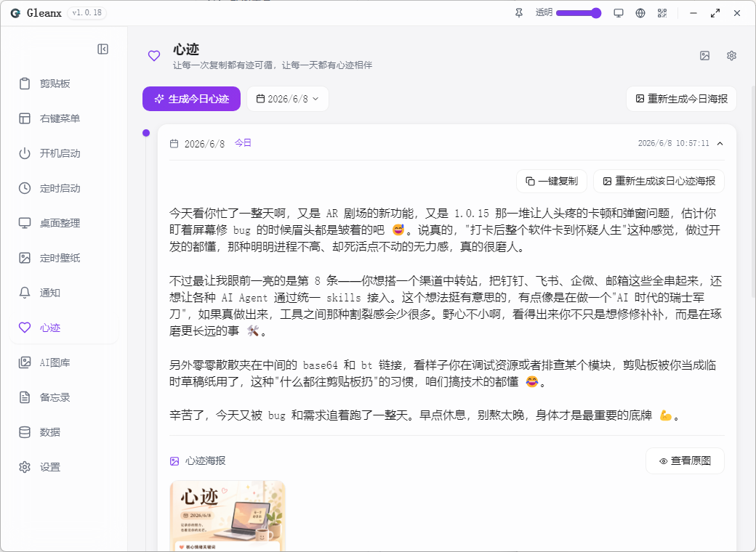
Task: Click the image icon at header top right
Action: [705, 56]
